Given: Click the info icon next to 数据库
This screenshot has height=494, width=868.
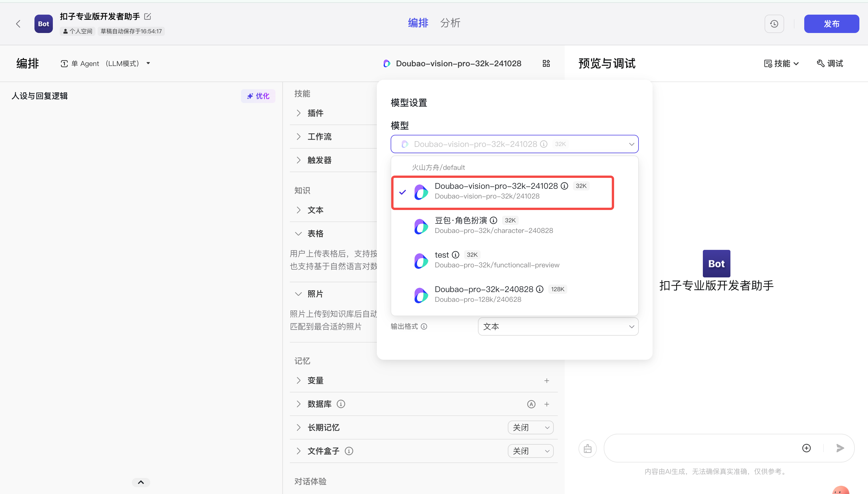Looking at the screenshot, I should [341, 404].
